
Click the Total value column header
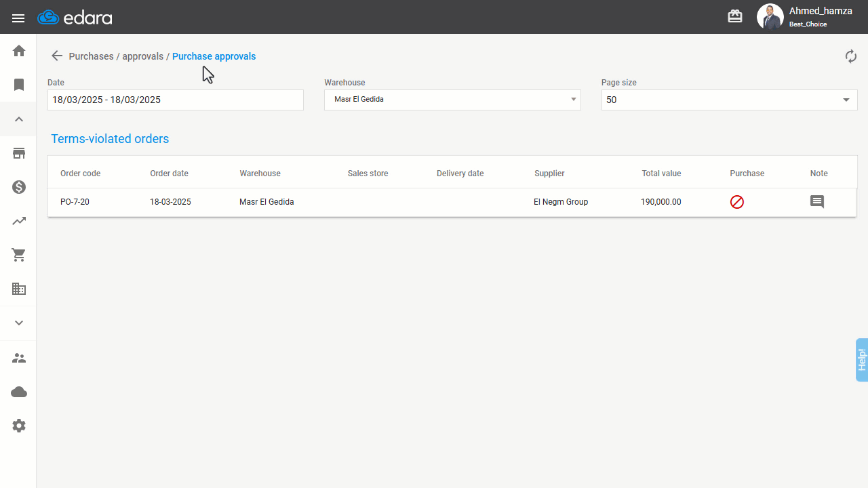[x=661, y=174]
